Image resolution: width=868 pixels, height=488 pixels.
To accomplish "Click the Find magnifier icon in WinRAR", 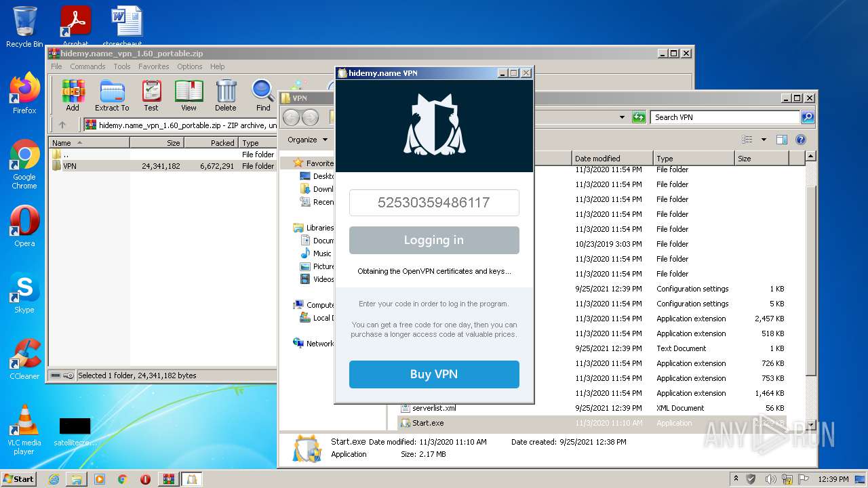I will click(263, 95).
